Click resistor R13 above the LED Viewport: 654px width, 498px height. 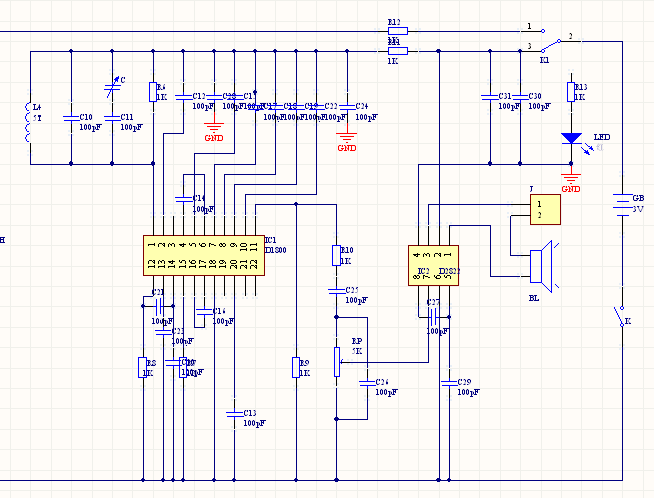coord(571,92)
